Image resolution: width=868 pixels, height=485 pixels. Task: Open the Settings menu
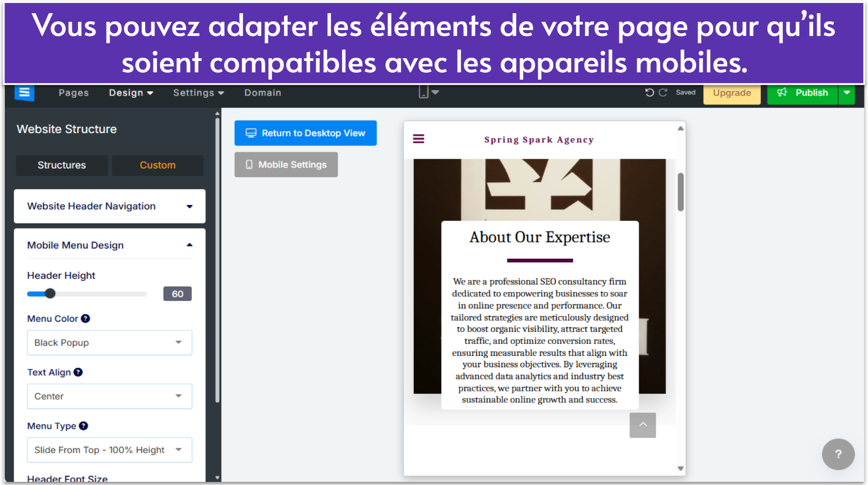(198, 93)
